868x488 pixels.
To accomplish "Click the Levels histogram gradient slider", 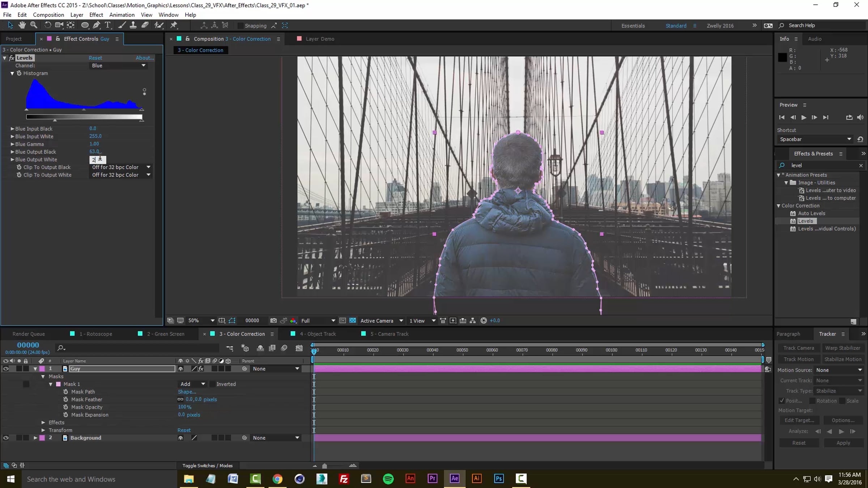I will tap(84, 117).
